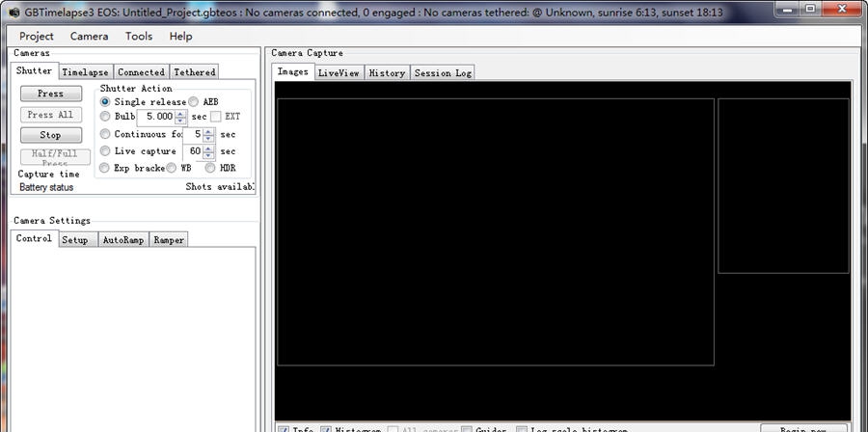Image resolution: width=868 pixels, height=432 pixels.
Task: Open the Session Log tab
Action: point(443,73)
